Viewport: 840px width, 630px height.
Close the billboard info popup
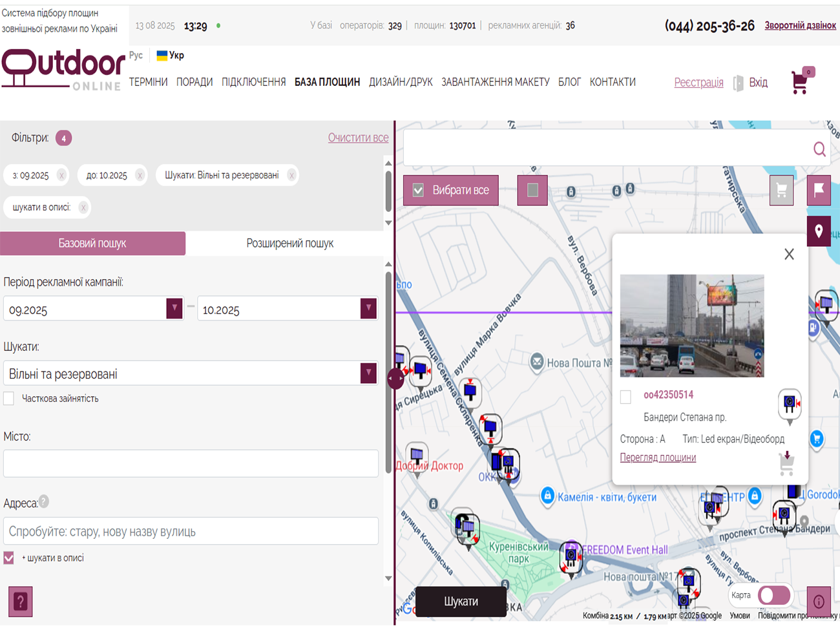pos(789,255)
